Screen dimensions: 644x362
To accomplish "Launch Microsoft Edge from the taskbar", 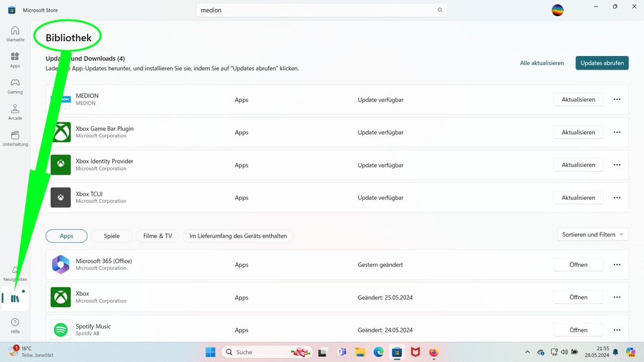I will (x=378, y=352).
